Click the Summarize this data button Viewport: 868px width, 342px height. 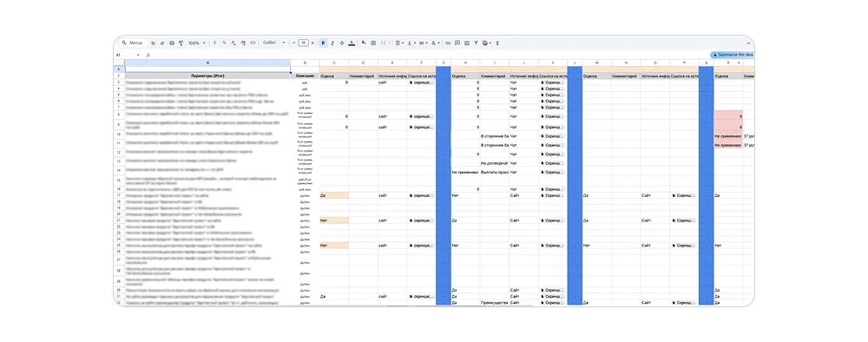click(x=732, y=55)
